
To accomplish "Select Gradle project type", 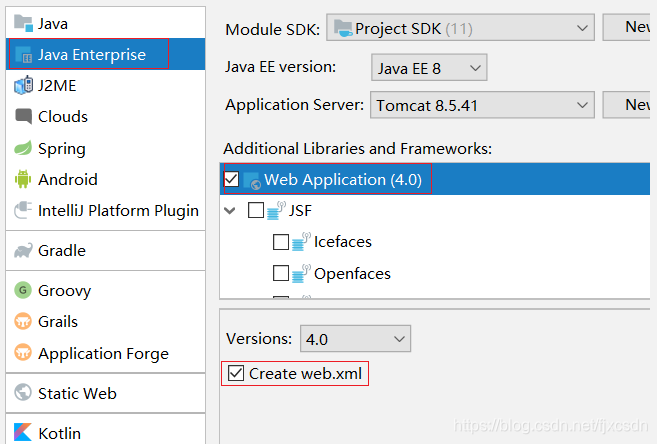I will point(106,250).
